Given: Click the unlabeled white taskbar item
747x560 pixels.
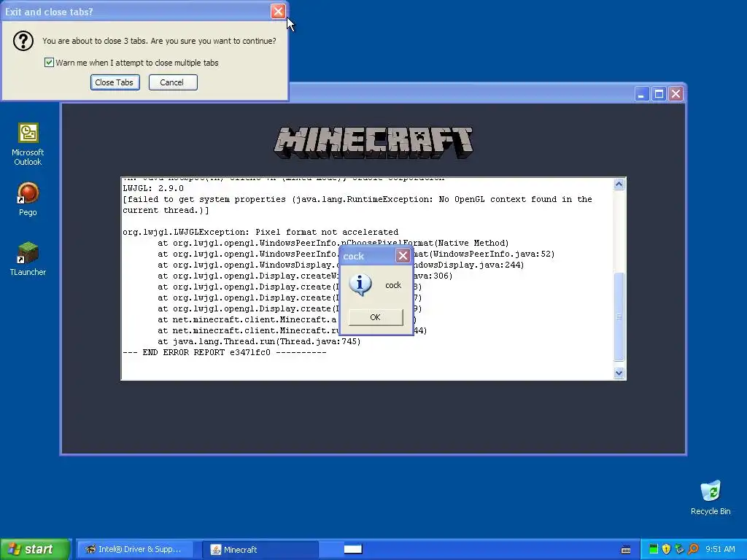Looking at the screenshot, I should [x=353, y=550].
